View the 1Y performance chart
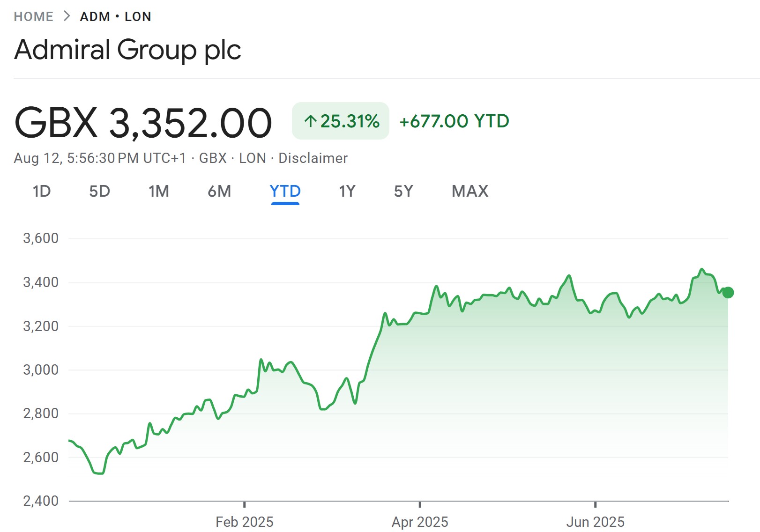This screenshot has width=760, height=532. [x=347, y=191]
